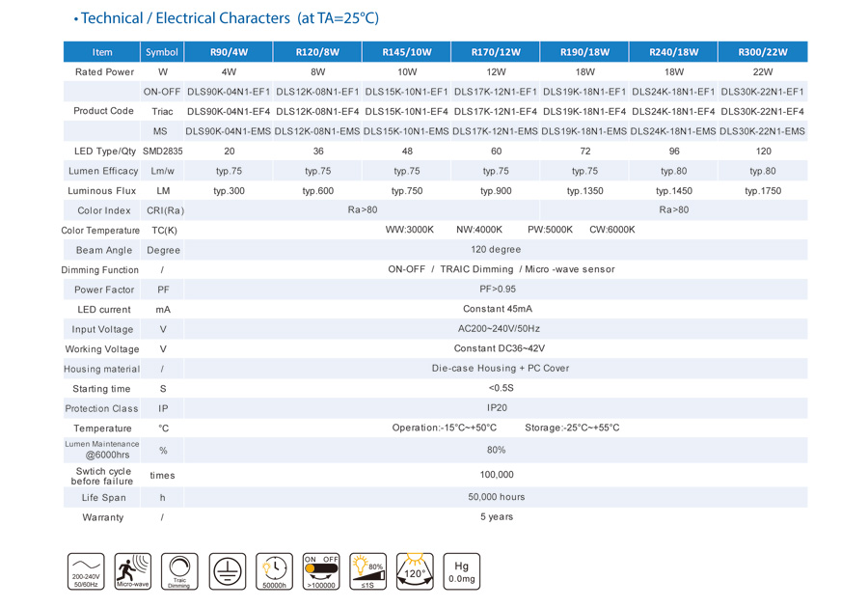Click the typ.1750 luminous flux value
This screenshot has height=608, width=868.
(763, 191)
